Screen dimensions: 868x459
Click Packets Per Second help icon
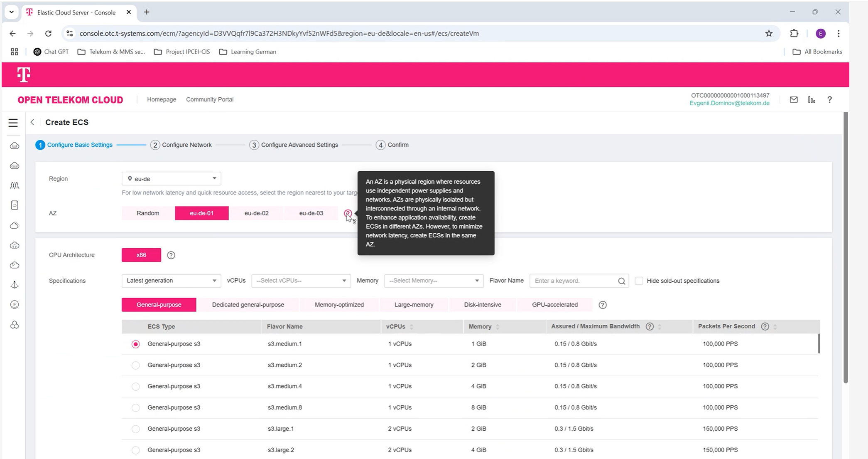click(765, 326)
